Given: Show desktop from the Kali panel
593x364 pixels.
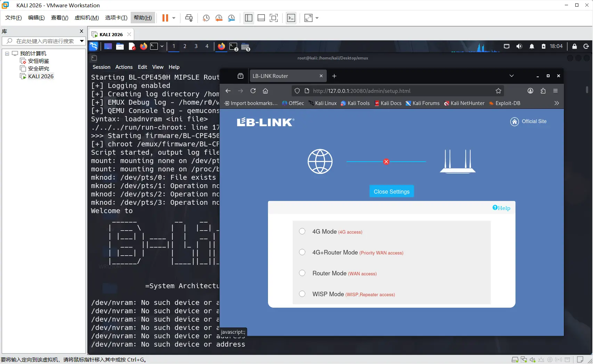Looking at the screenshot, I should [108, 46].
